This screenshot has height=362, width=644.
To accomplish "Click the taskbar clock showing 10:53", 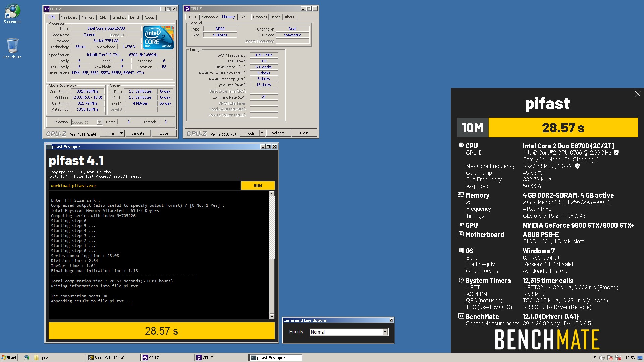I will [x=630, y=358].
